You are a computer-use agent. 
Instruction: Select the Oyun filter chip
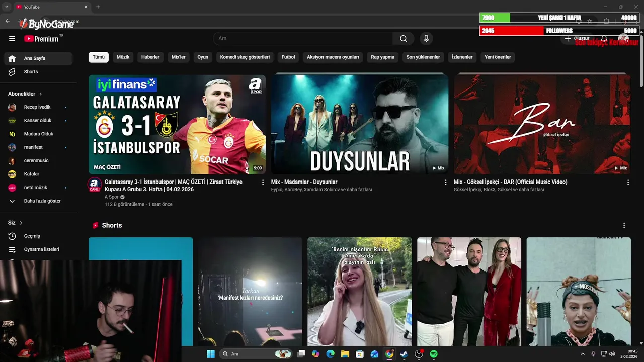pyautogui.click(x=203, y=57)
